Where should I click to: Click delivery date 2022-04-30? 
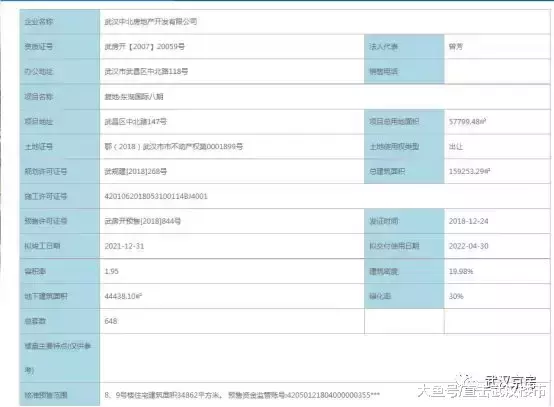tap(468, 246)
